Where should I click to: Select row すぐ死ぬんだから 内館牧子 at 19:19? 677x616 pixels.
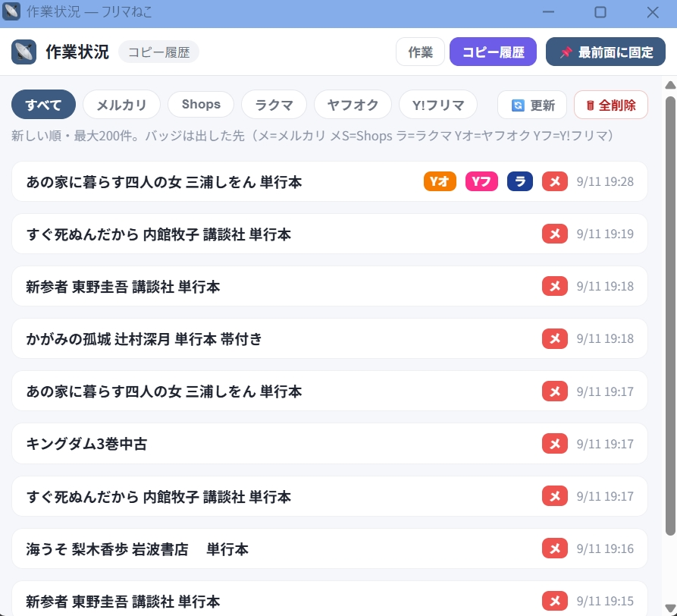point(330,234)
